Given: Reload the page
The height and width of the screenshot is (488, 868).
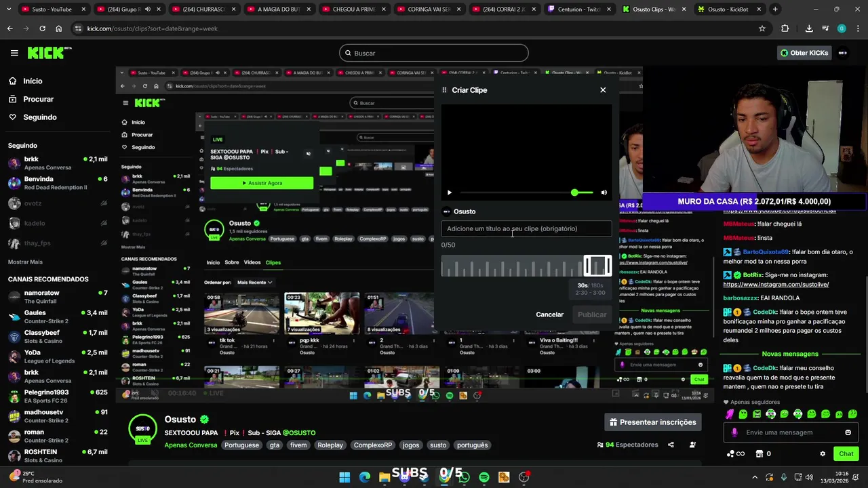Looking at the screenshot, I should (42, 28).
